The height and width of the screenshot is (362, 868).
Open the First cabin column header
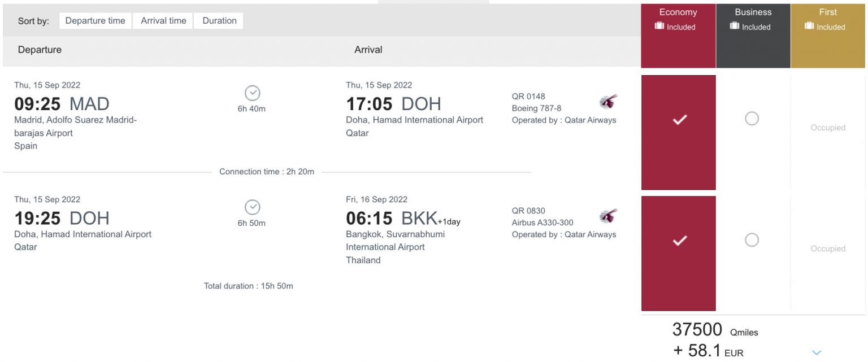[x=828, y=36]
